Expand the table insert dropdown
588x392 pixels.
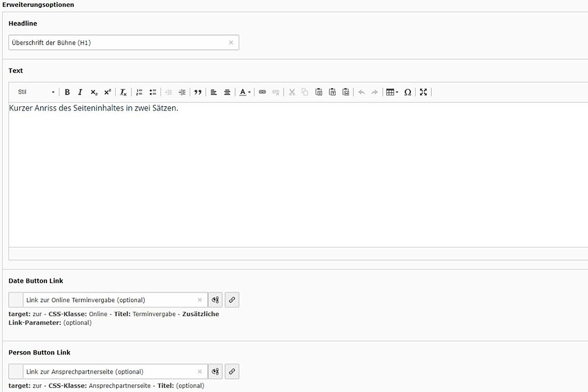click(392, 92)
